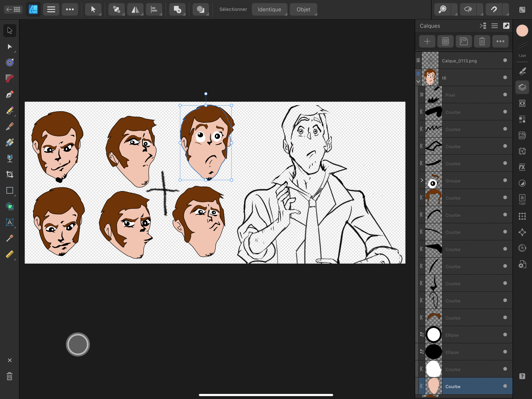The width and height of the screenshot is (532, 399).
Task: Open the Layers panel options menu
Action: [x=495, y=26]
